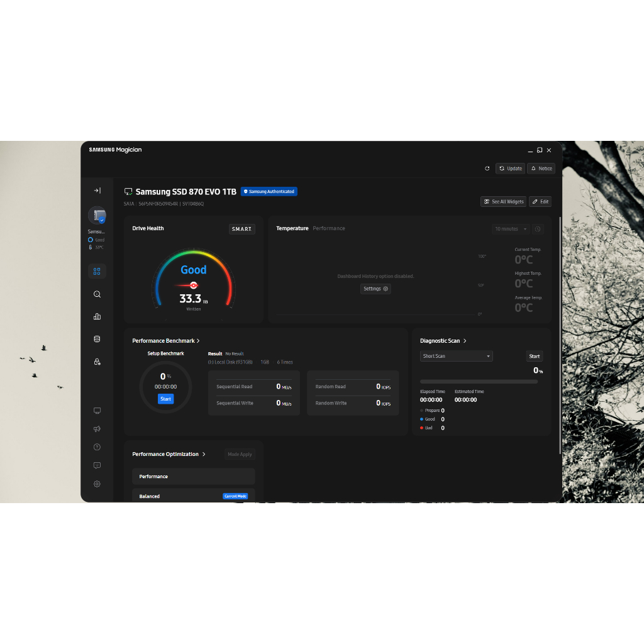Image resolution: width=644 pixels, height=644 pixels.
Task: Expand Performance Optimization chevron
Action: tap(204, 454)
